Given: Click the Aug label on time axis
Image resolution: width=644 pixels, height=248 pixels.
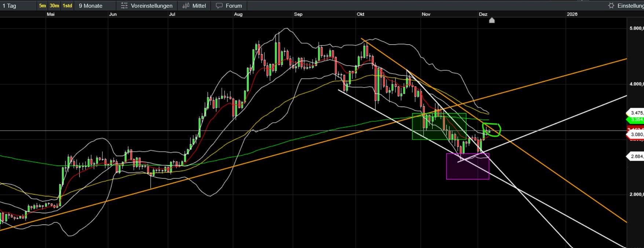Looking at the screenshot, I should tap(238, 14).
